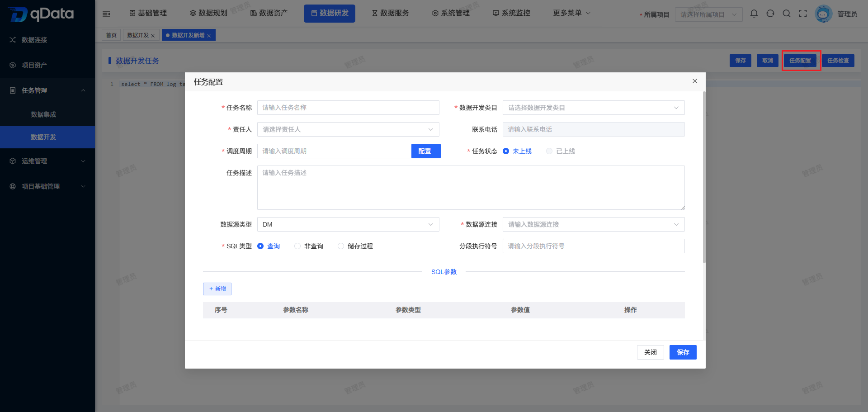Open the 数据服务 top menu
The height and width of the screenshot is (412, 868).
click(390, 13)
